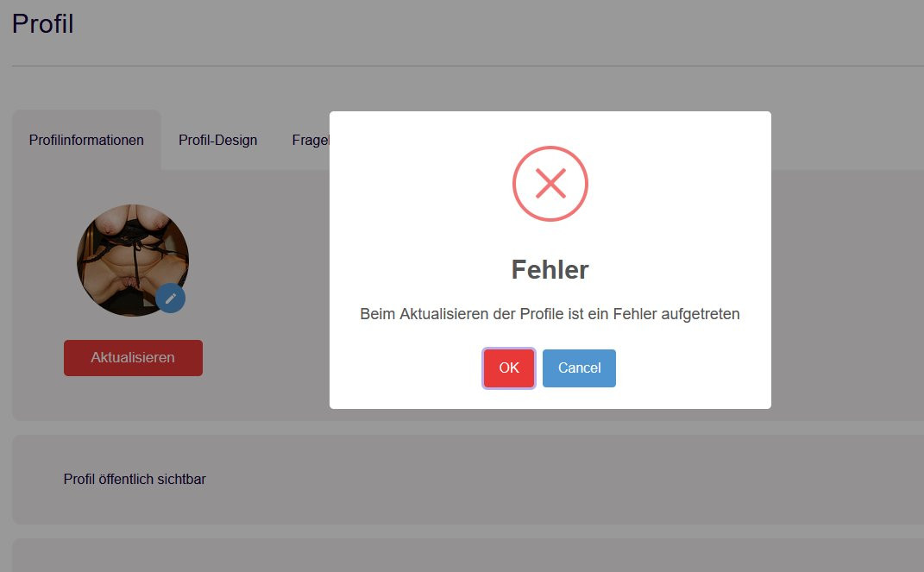Click the red X error icon

(x=550, y=184)
